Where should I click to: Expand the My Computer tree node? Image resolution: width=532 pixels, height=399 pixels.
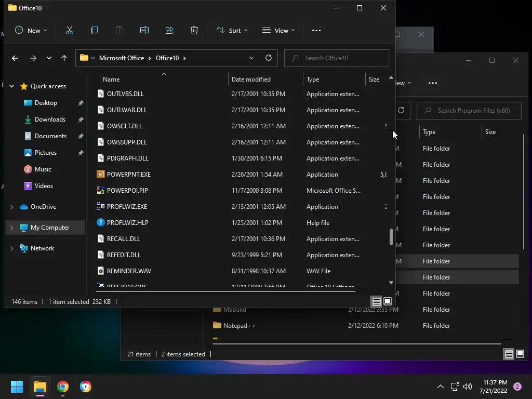(x=11, y=228)
